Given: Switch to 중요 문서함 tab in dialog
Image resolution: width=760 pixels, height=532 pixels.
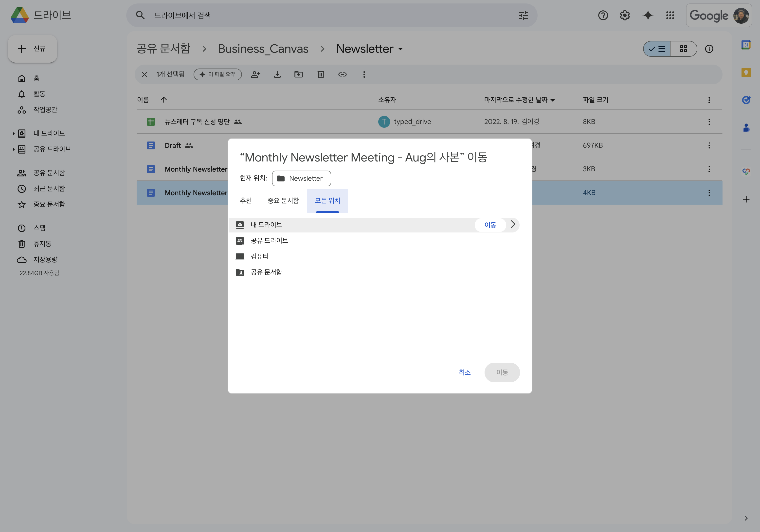Looking at the screenshot, I should click(x=283, y=200).
